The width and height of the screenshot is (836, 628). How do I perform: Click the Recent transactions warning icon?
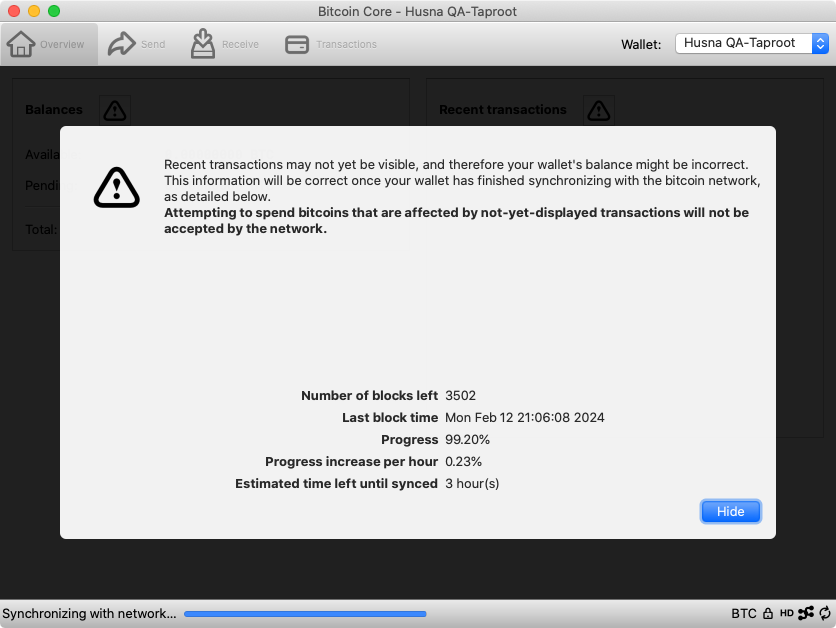click(599, 110)
